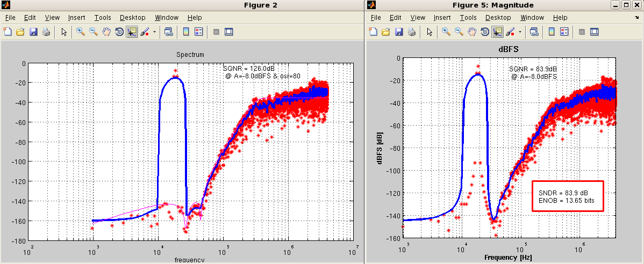Click the 'SQNR = 83.9dB' text in dBFS plot
644x264 pixels.
533,69
